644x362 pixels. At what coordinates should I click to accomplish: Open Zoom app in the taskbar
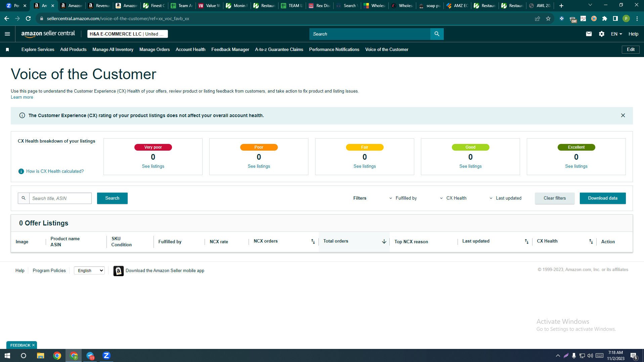pos(106,356)
